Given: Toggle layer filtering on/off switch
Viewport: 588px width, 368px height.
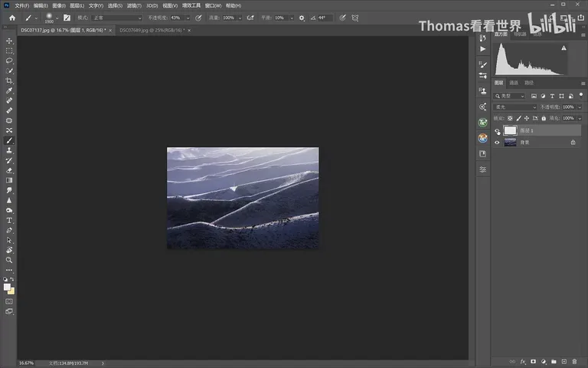Looking at the screenshot, I should [x=581, y=95].
